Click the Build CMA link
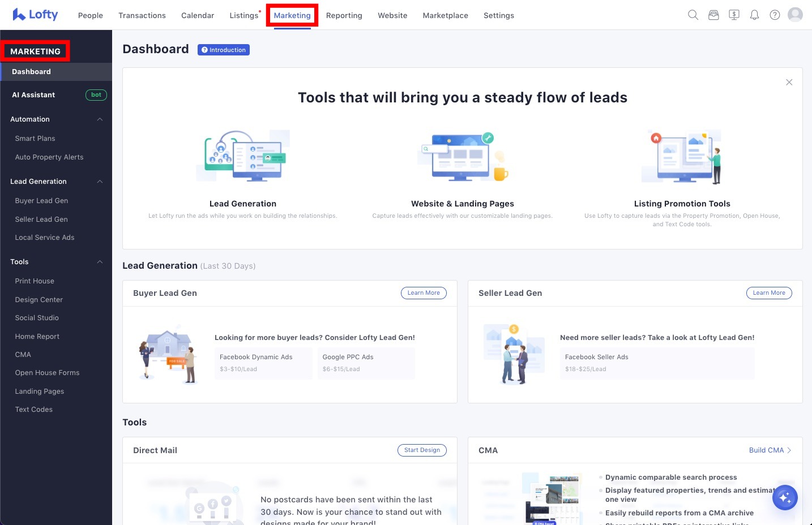The height and width of the screenshot is (525, 812). [x=770, y=450]
